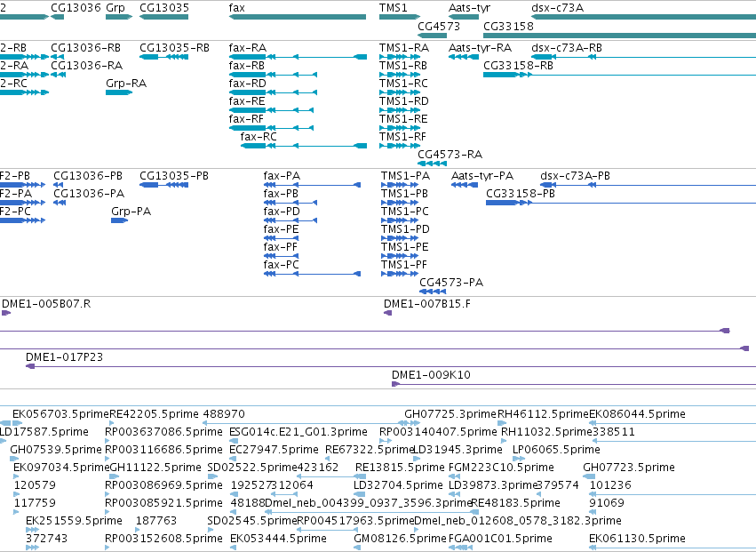Click the Aats-tyr-PA protein label
This screenshot has height=552, width=756.
click(x=482, y=176)
